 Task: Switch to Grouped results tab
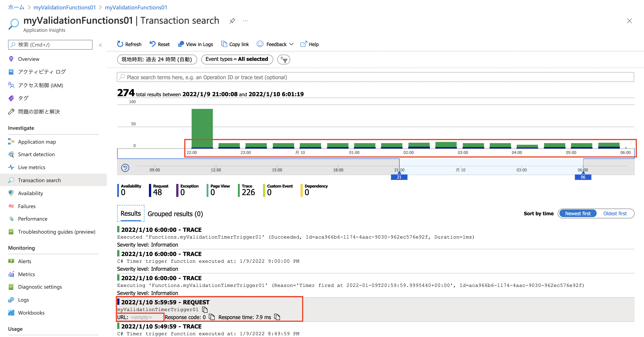175,214
